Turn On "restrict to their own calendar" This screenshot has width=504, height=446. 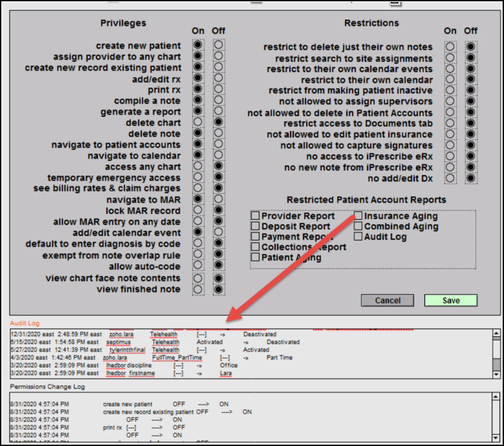point(449,80)
